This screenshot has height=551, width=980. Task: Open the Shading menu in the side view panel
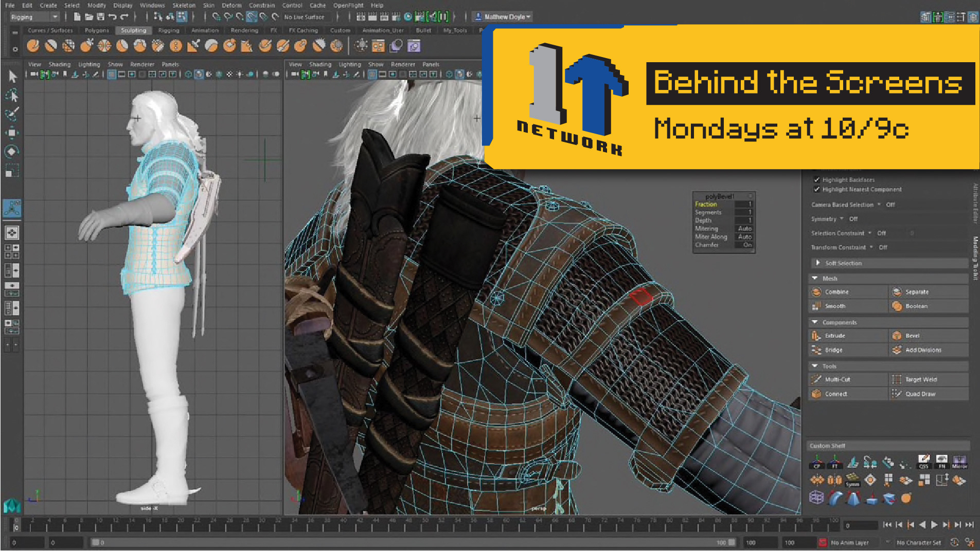coord(60,64)
